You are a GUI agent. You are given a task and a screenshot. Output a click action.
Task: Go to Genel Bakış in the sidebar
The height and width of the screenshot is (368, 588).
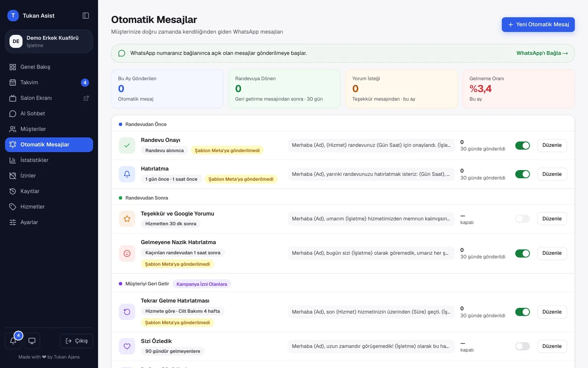(49, 67)
